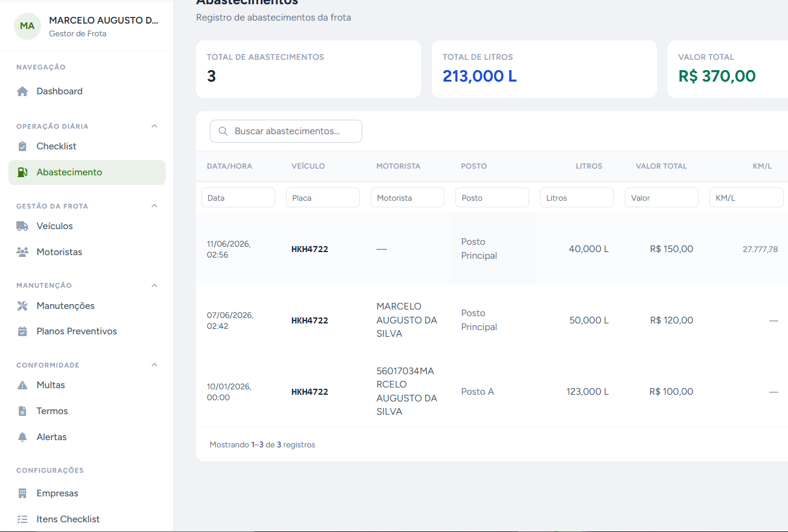Collapse the Manutenção section chevron

click(x=154, y=285)
